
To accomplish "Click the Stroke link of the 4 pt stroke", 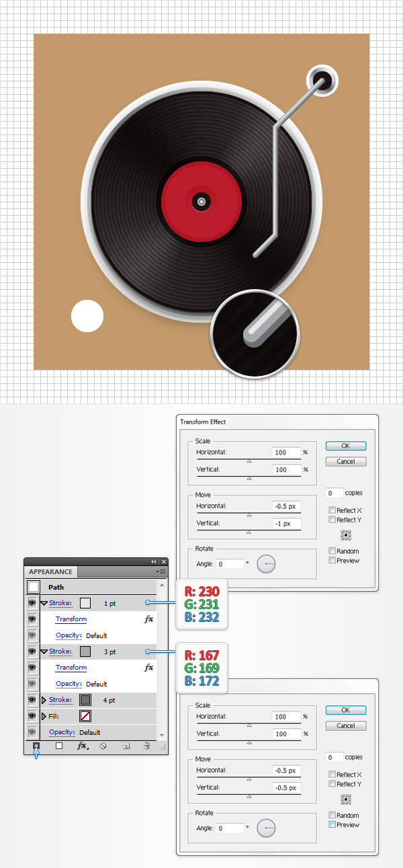I will coord(60,700).
